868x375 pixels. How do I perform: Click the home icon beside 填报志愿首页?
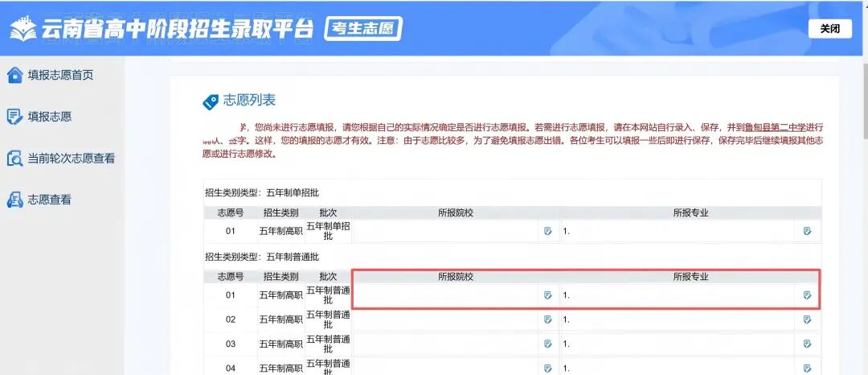[14, 75]
